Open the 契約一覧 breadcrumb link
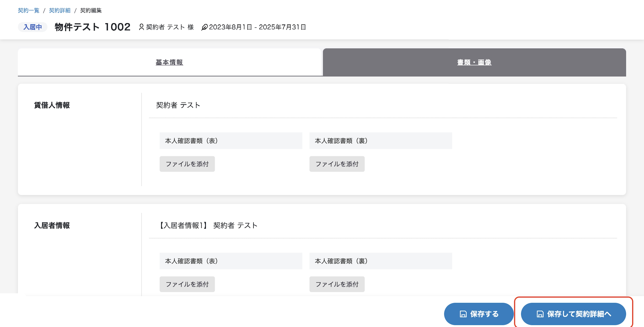Viewport: 644px width, 327px height. point(28,10)
